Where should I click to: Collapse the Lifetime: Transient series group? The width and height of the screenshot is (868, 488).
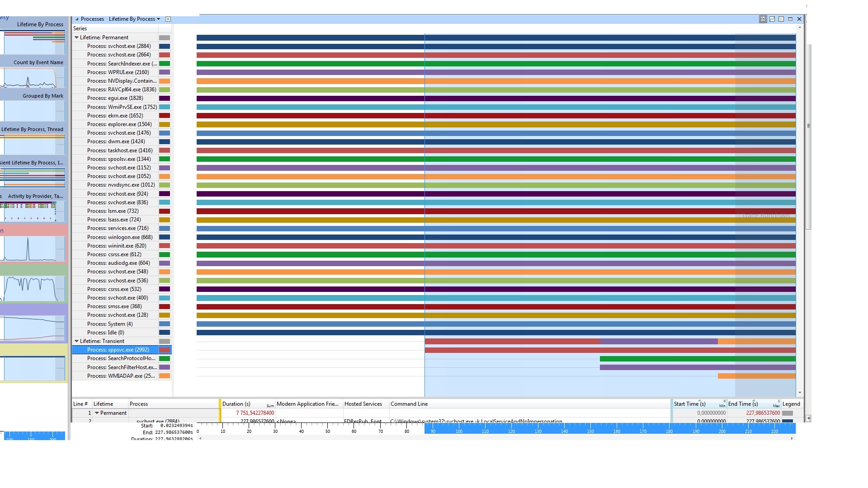[x=76, y=341]
